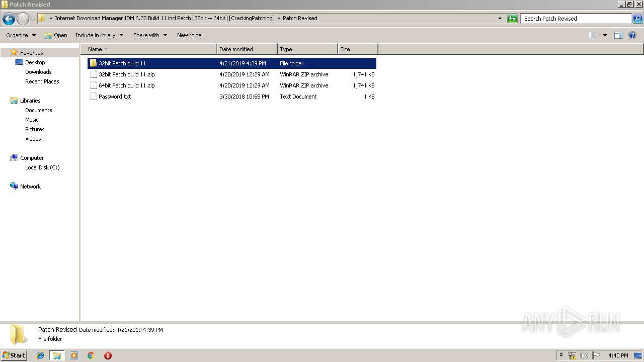Click the red Opera taskbar icon
The width and height of the screenshot is (644, 362).
(x=108, y=355)
